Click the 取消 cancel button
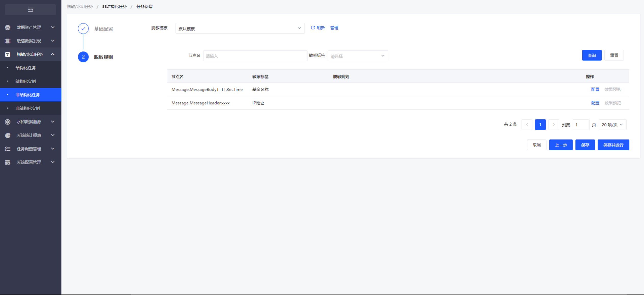Screen dimensions: 644x295 coord(537,145)
